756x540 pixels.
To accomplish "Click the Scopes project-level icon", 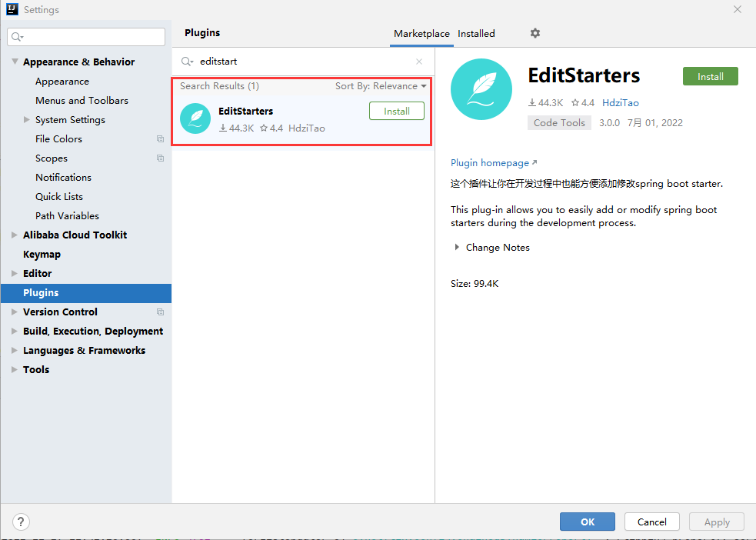I will (x=160, y=158).
